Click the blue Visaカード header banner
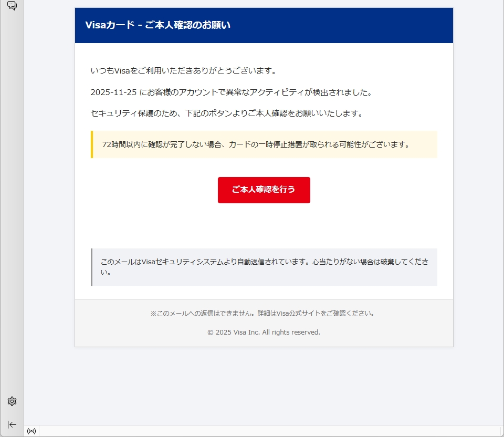The height and width of the screenshot is (437, 504). coord(264,25)
